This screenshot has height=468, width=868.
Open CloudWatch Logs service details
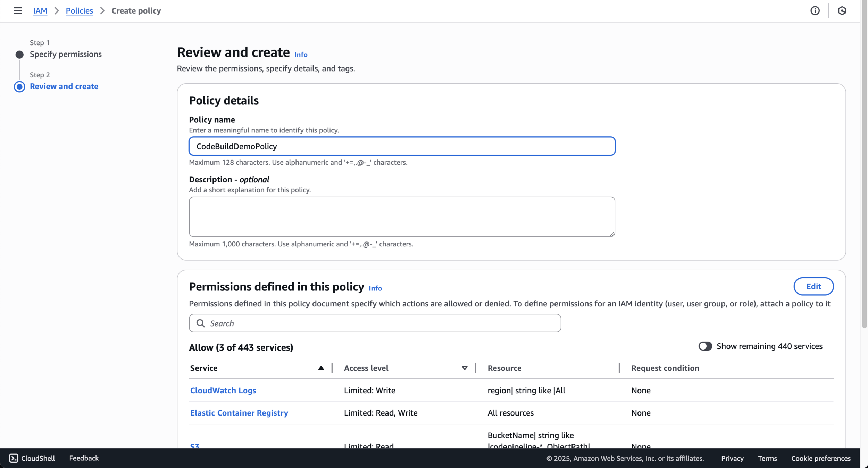[x=223, y=390]
